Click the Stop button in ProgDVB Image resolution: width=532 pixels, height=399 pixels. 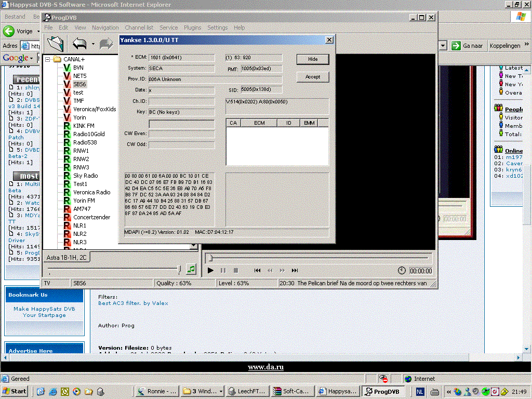(x=236, y=270)
